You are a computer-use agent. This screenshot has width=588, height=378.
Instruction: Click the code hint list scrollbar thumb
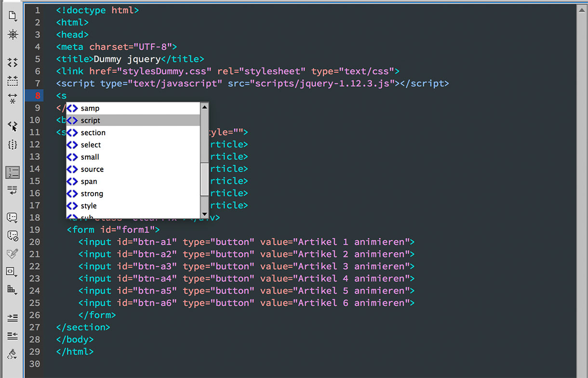click(204, 179)
